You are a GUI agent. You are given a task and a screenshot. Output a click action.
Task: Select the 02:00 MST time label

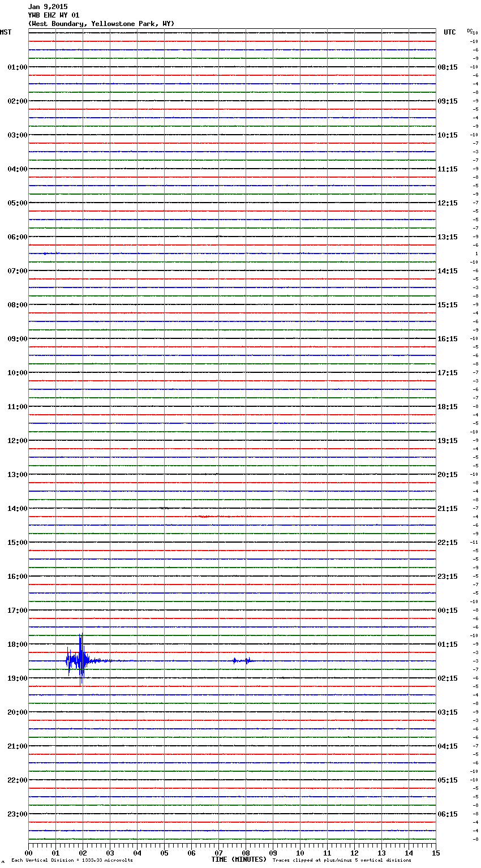(18, 101)
